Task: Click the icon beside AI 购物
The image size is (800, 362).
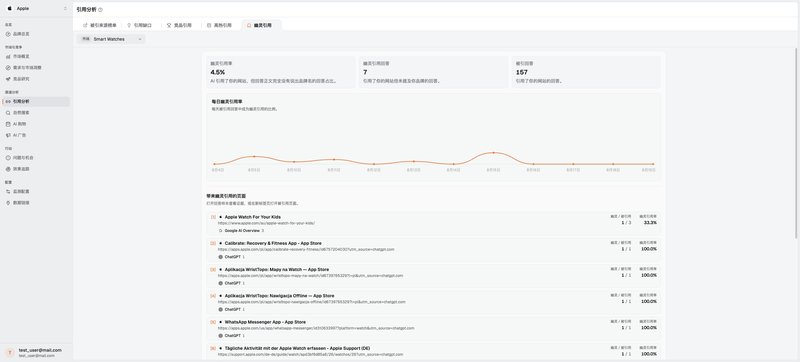Action: [8, 124]
